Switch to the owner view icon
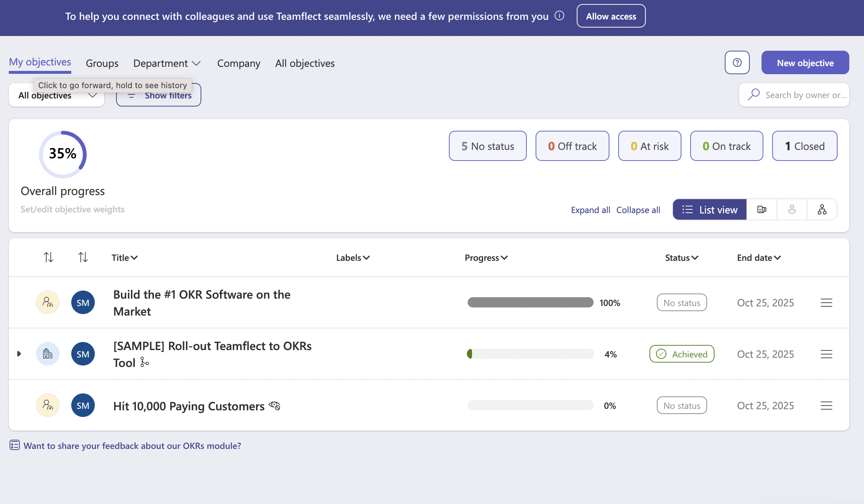The width and height of the screenshot is (864, 504). [792, 209]
